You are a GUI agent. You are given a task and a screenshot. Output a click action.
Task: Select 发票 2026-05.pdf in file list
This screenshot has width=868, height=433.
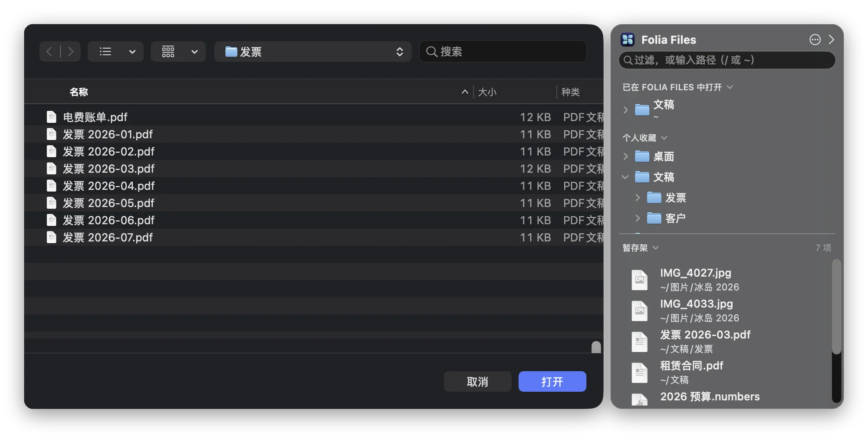[x=313, y=203]
